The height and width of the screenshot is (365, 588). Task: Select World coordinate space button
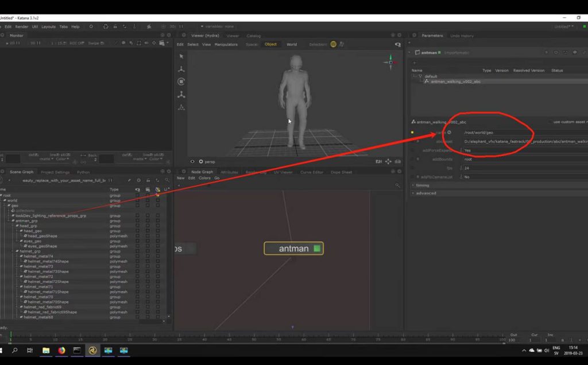[292, 44]
